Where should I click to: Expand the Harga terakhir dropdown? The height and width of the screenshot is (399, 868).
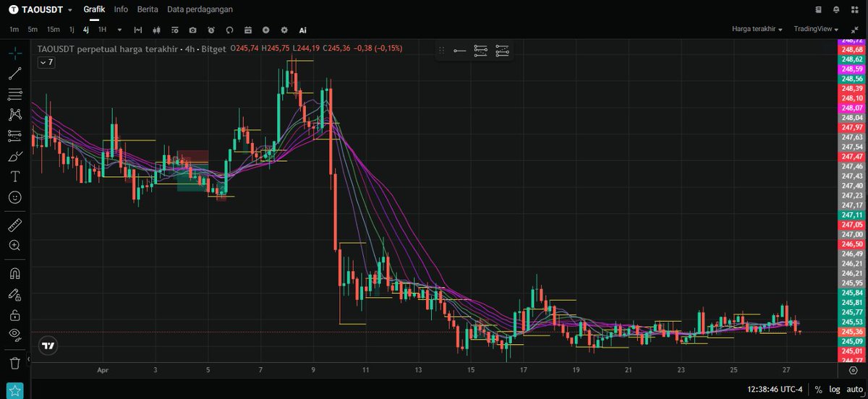[757, 30]
